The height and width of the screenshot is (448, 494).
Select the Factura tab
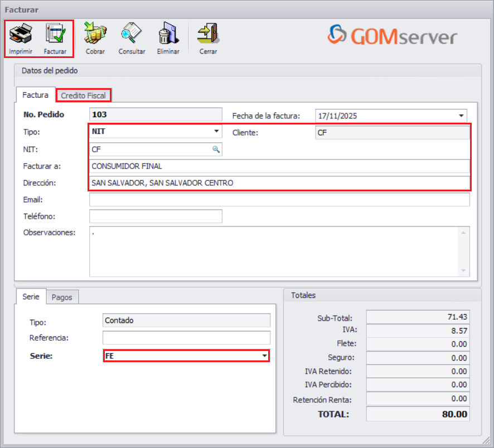click(35, 95)
